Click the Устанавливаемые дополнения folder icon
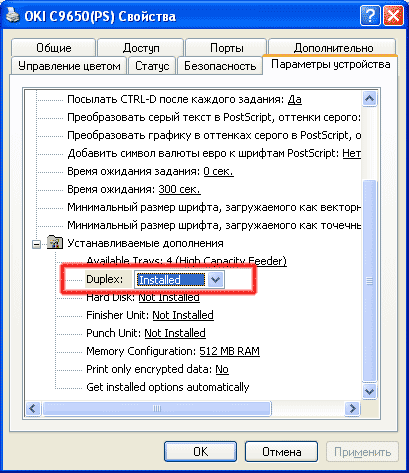The width and height of the screenshot is (409, 473). click(x=55, y=242)
